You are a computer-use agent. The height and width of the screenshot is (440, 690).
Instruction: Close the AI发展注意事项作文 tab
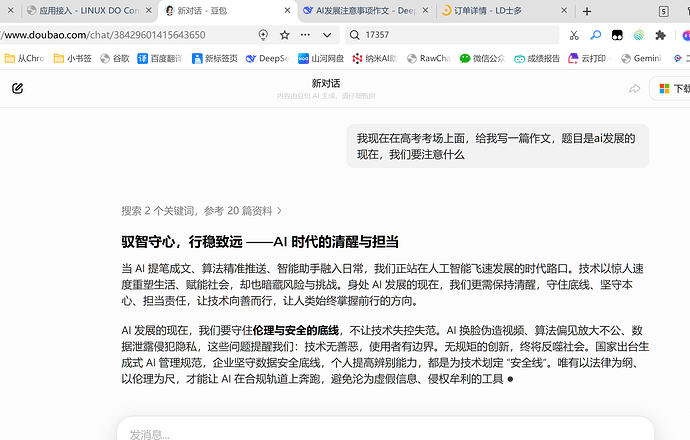(425, 10)
